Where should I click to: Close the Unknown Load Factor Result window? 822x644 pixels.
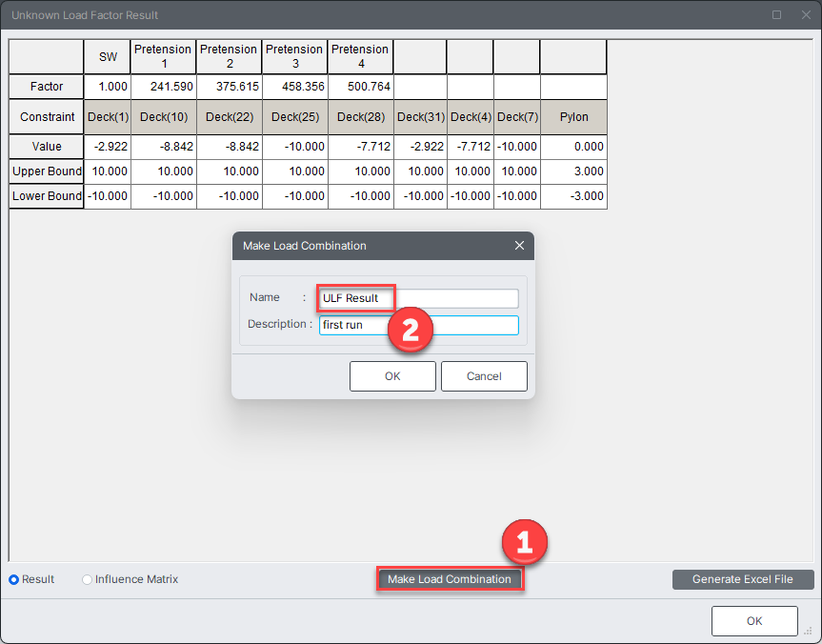coord(806,14)
